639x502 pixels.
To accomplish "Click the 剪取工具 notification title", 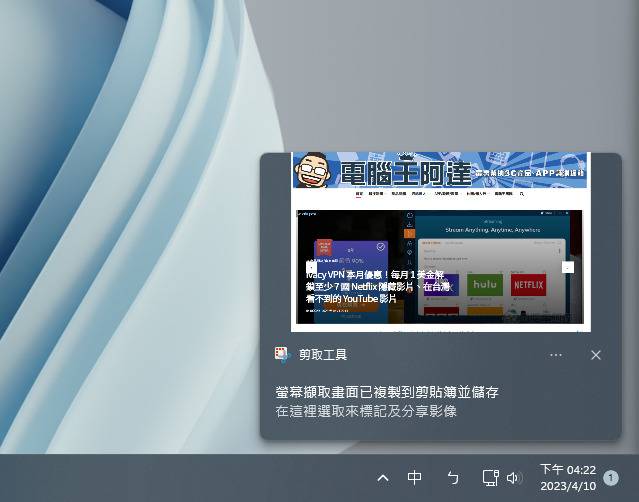I will pyautogui.click(x=322, y=355).
